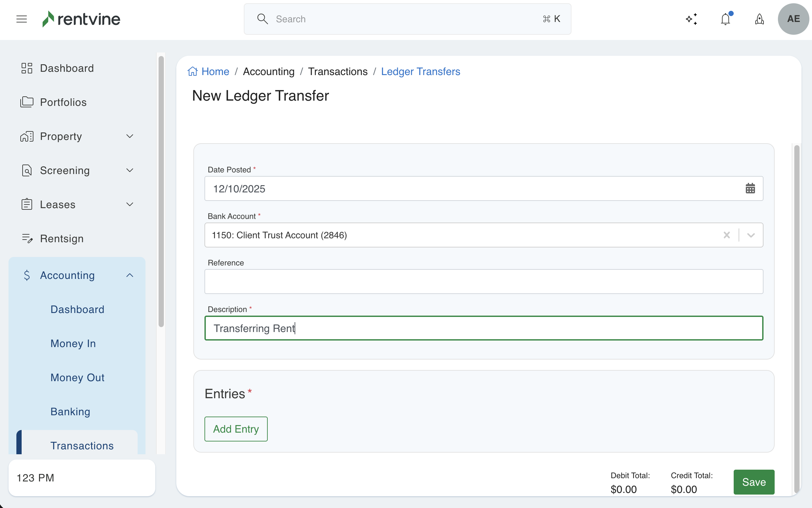Clear the selected Bank Account with X
812x508 pixels.
pyautogui.click(x=727, y=235)
